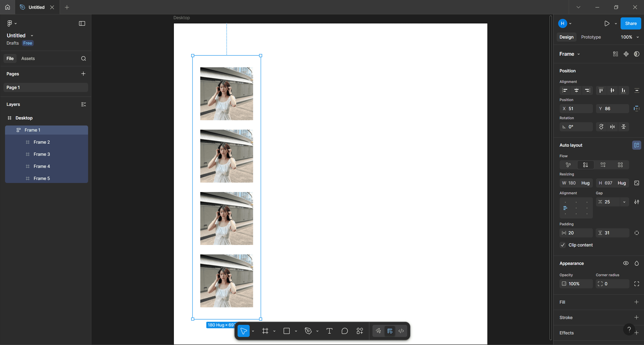Viewport: 644px width, 345px height.
Task: Switch to the Assets tab
Action: click(28, 58)
